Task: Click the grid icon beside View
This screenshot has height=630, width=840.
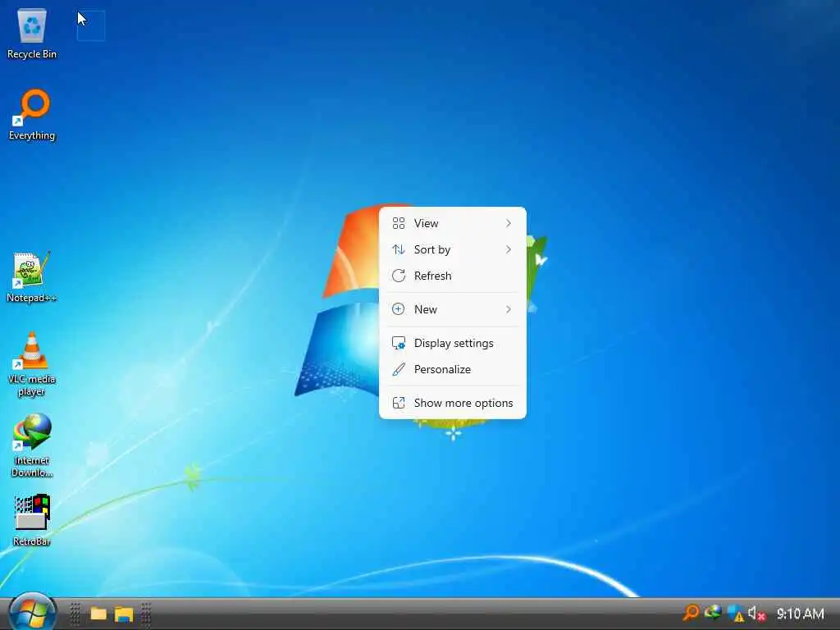Action: coord(399,223)
